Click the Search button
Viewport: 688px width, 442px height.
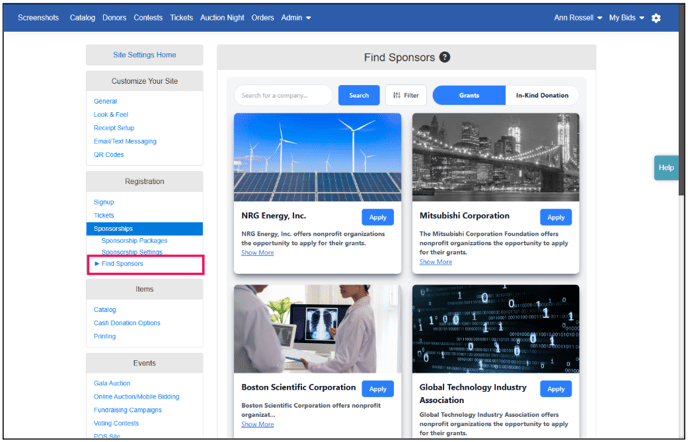(359, 95)
